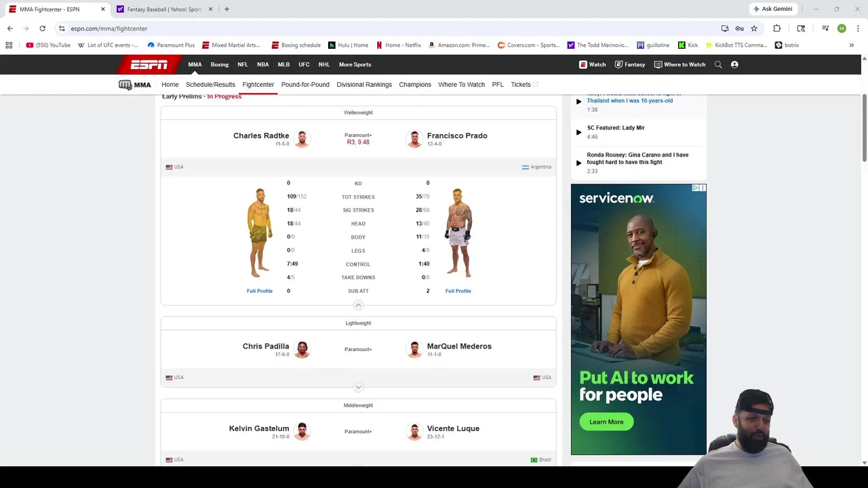This screenshot has height=488, width=868.
Task: Click the page vertical scrollbar
Action: tap(864, 129)
